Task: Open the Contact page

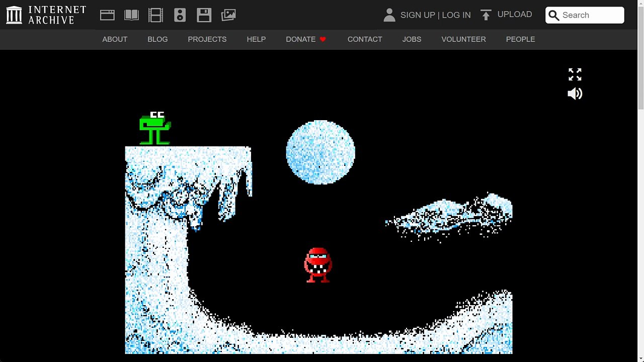Action: click(x=365, y=39)
